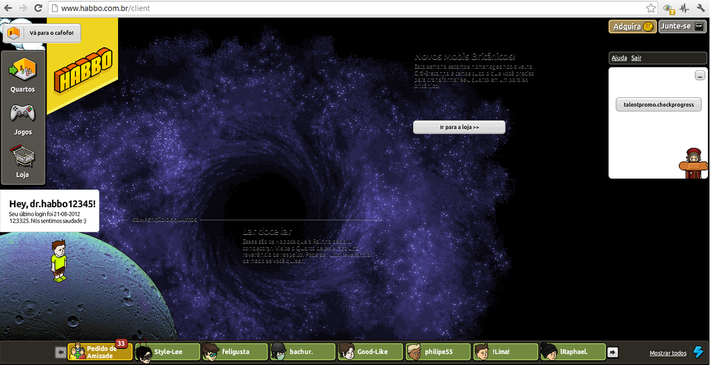
Task: Reload the page with refresh icon
Action: point(38,8)
